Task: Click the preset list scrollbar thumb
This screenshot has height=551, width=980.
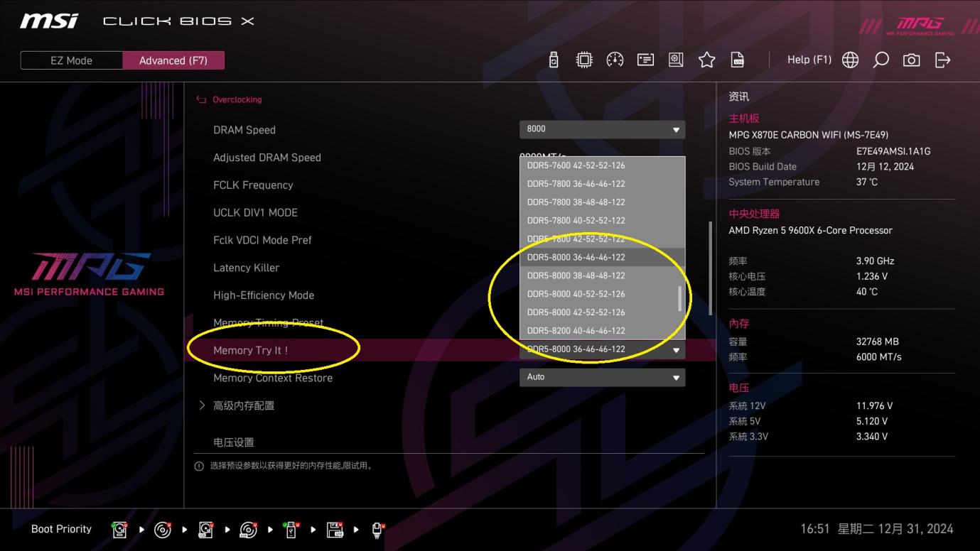Action: coord(679,298)
